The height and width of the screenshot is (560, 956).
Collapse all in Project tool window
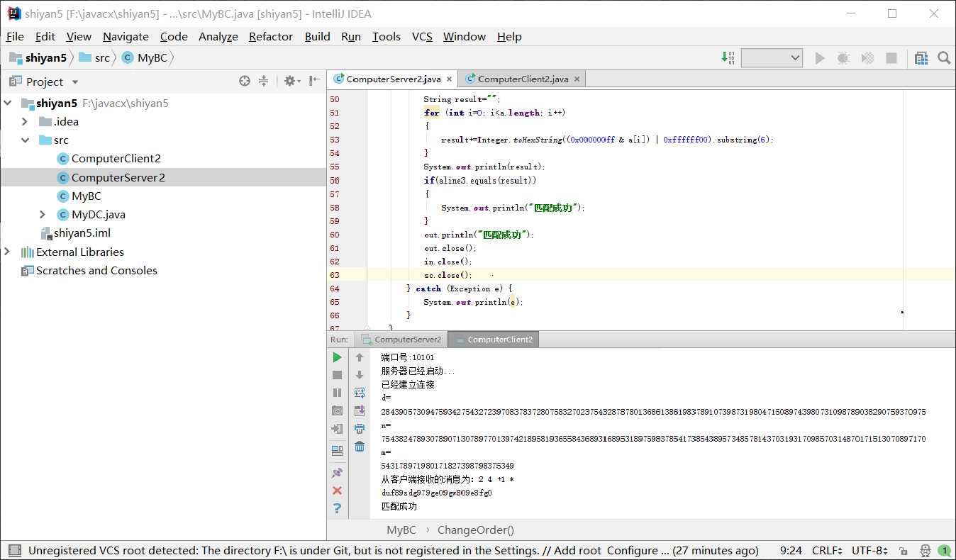pos(263,82)
